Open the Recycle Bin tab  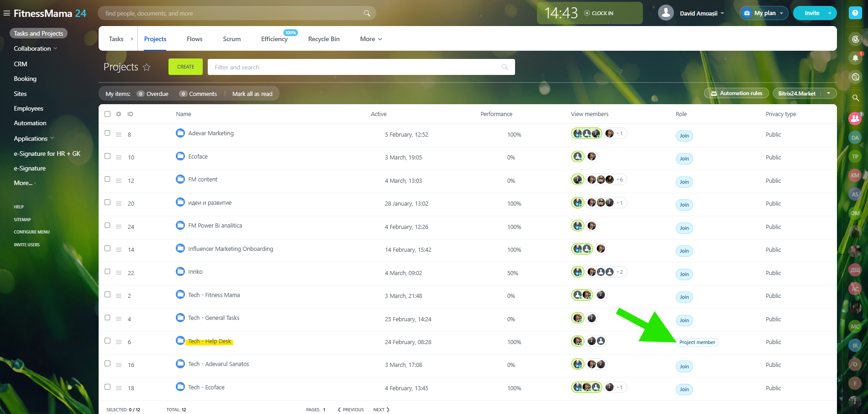[x=324, y=39]
